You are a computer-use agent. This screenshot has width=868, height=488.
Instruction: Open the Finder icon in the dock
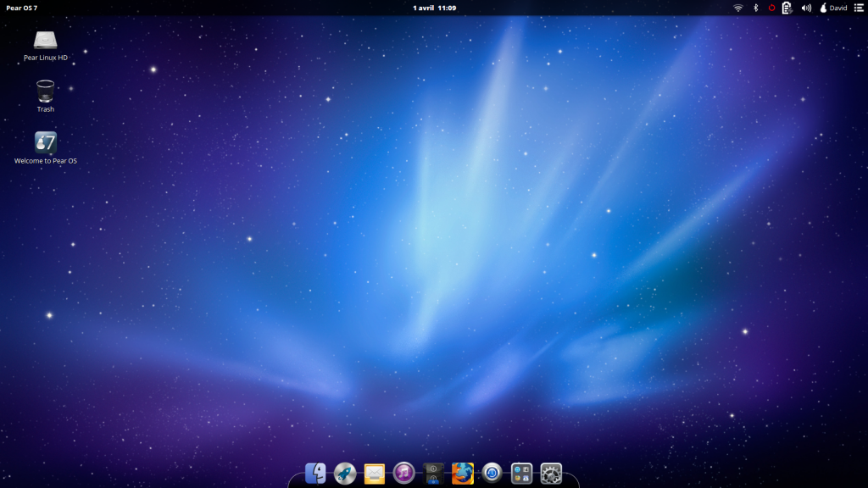click(315, 473)
